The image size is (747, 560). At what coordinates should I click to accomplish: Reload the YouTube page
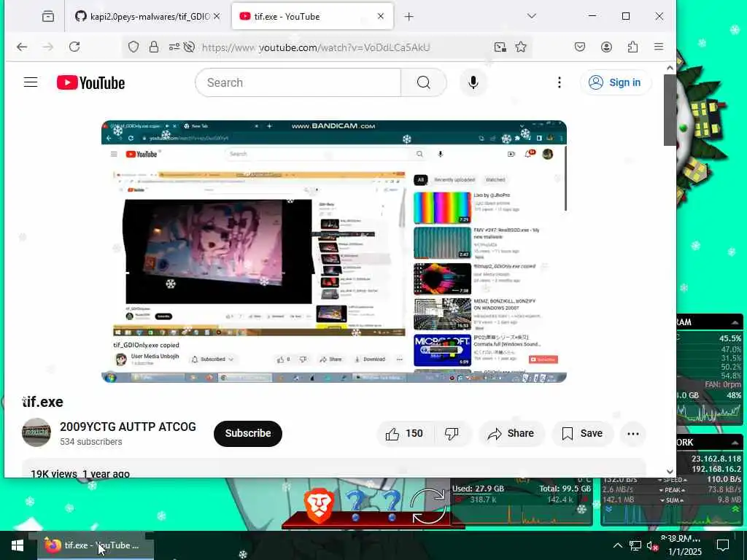[x=74, y=47]
